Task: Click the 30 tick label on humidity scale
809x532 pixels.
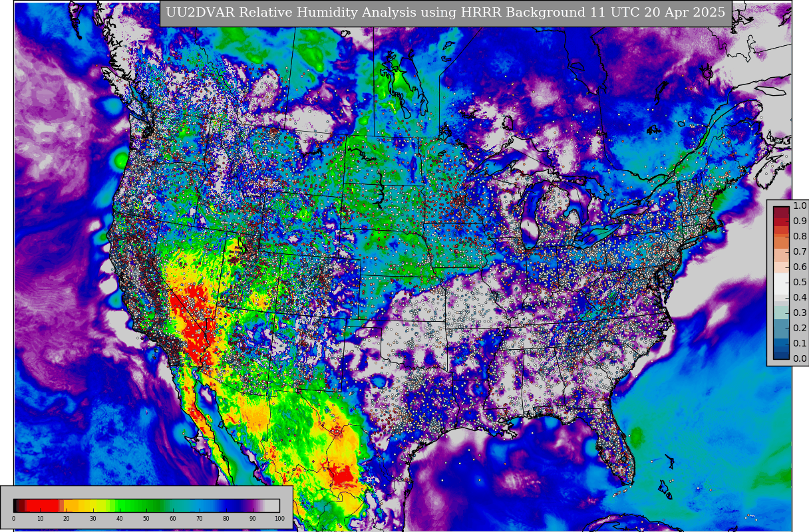Action: coord(93,519)
